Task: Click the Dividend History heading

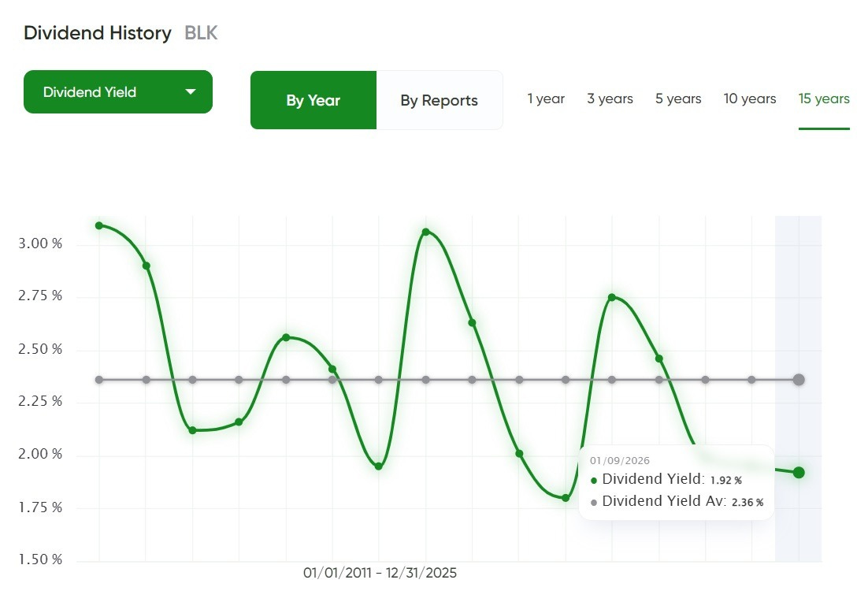Action: pyautogui.click(x=98, y=33)
